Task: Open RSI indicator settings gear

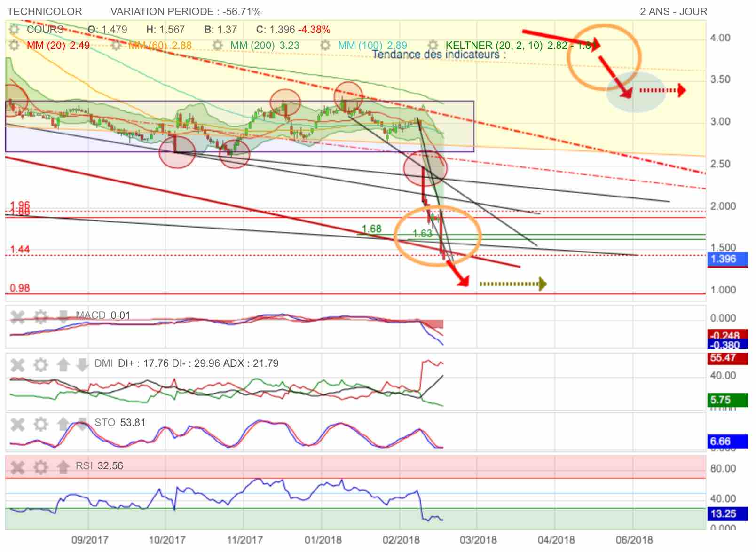Action: point(41,467)
